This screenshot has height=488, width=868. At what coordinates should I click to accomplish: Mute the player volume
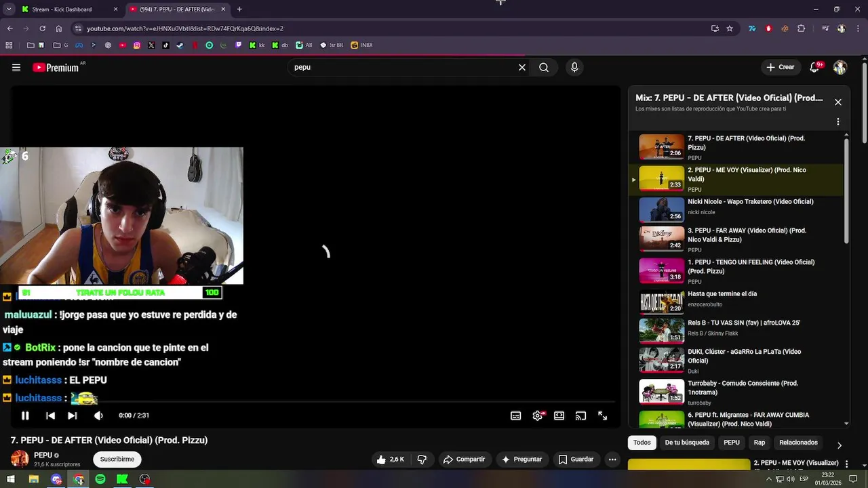tap(98, 415)
